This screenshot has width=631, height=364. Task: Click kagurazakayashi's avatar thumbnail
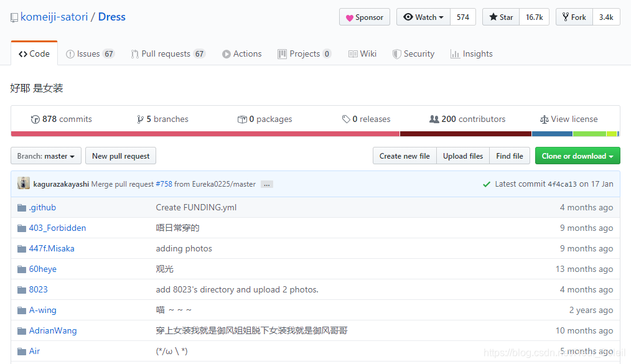click(24, 183)
